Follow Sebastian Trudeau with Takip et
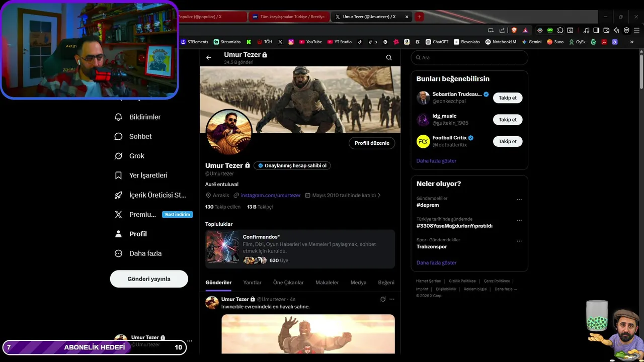 point(508,98)
